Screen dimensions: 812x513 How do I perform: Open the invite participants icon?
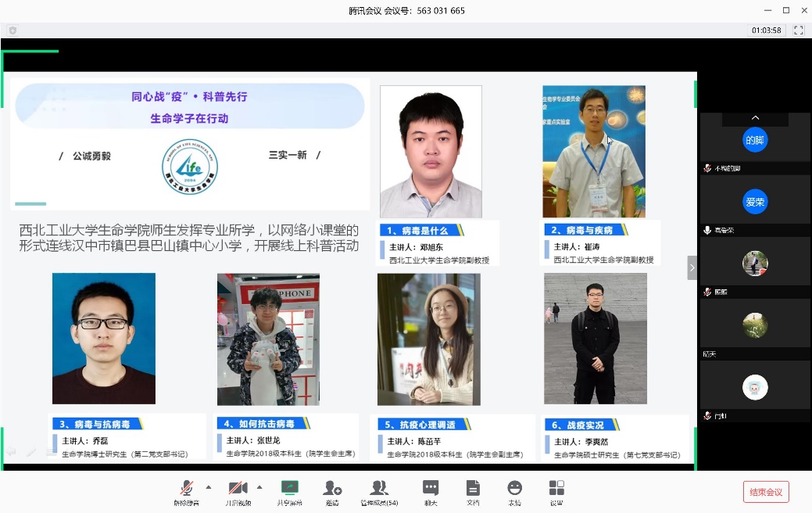tap(332, 489)
